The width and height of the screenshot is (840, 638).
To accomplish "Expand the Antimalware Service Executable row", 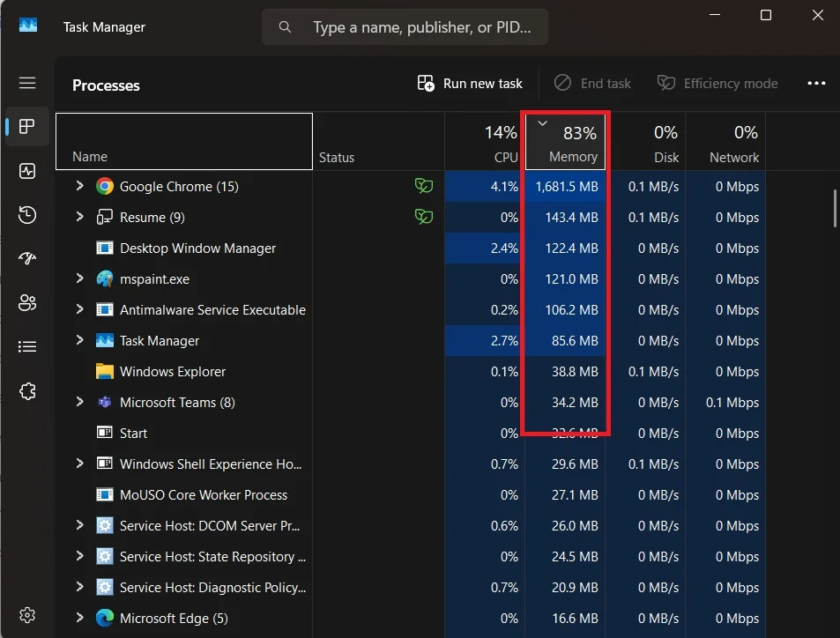I will point(79,309).
